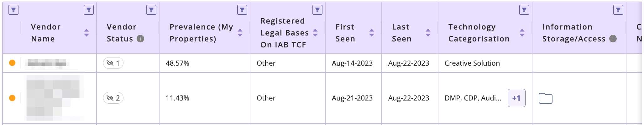The width and height of the screenshot is (644, 125).
Task: Sort by Technology Categorisation arrows
Action: 522,33
